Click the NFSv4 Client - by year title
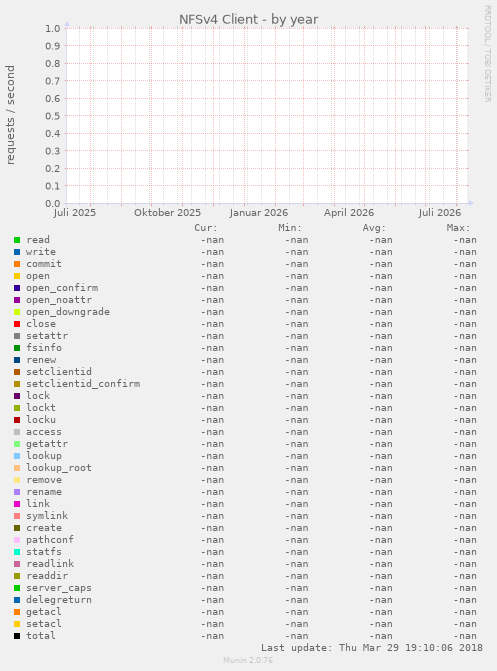This screenshot has width=497, height=671. point(248,20)
